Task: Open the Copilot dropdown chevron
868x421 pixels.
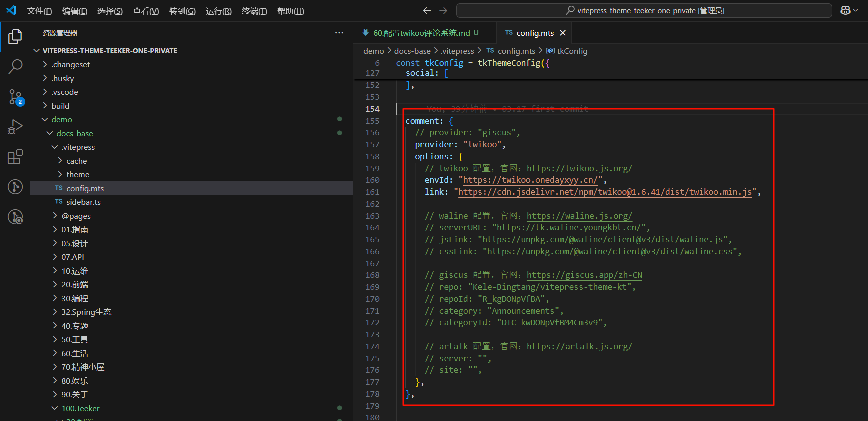Action: coord(856,10)
